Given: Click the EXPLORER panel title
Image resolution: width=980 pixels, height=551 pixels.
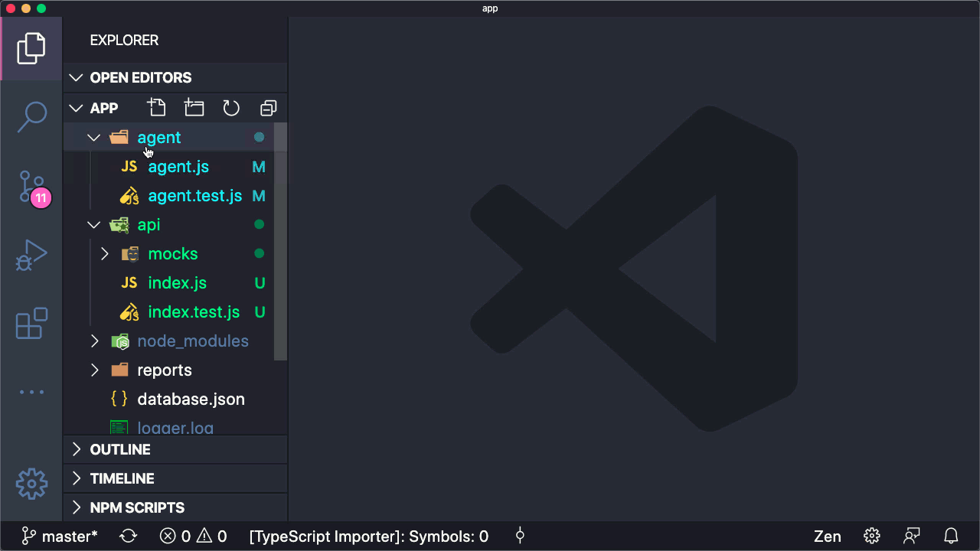Looking at the screenshot, I should pyautogui.click(x=124, y=40).
